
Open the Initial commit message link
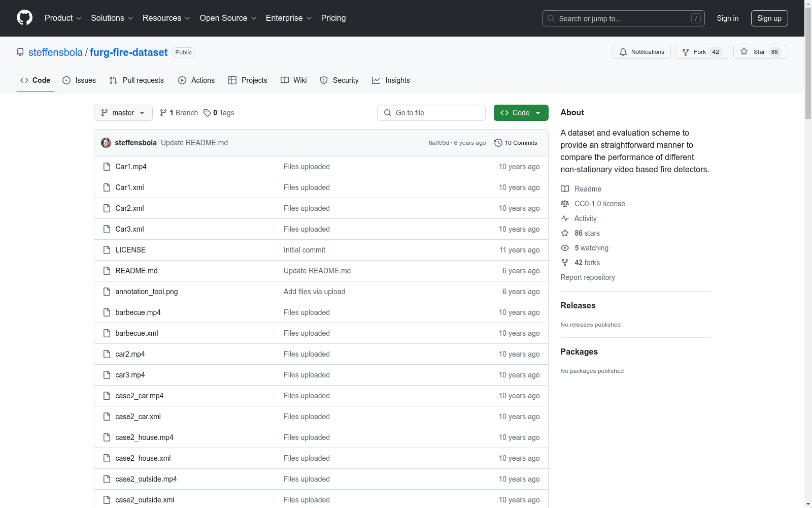coord(304,250)
